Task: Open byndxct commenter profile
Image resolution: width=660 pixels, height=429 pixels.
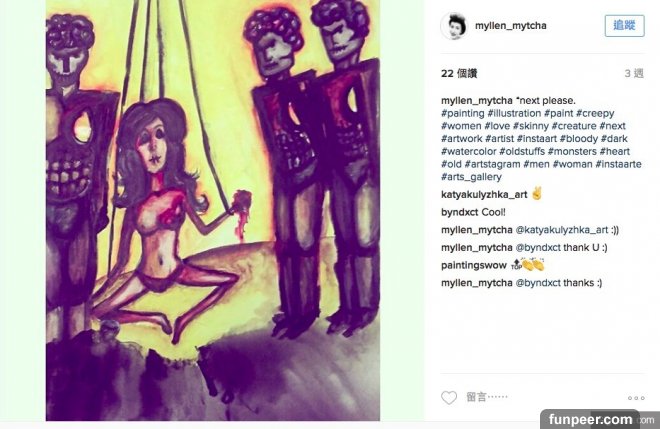Action: point(460,212)
